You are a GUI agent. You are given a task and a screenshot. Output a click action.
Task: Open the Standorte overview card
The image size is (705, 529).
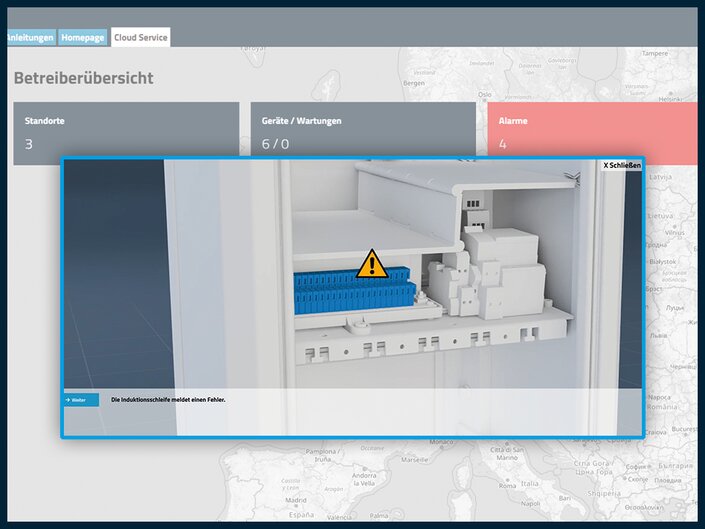coord(126,130)
